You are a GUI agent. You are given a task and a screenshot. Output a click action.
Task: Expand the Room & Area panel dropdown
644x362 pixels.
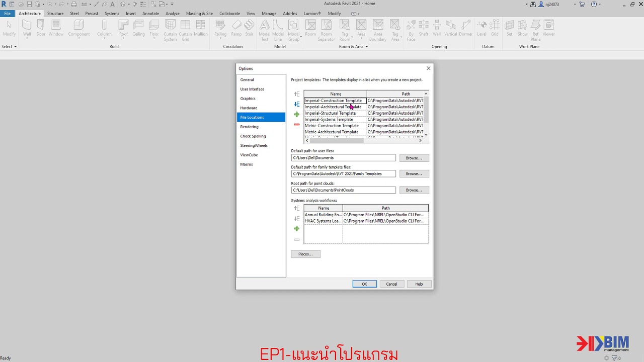point(353,47)
